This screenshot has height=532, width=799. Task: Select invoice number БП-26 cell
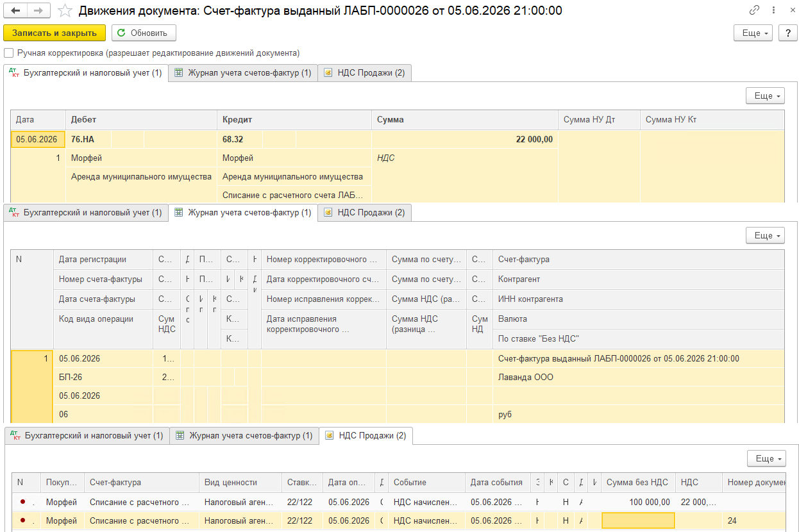(x=103, y=378)
